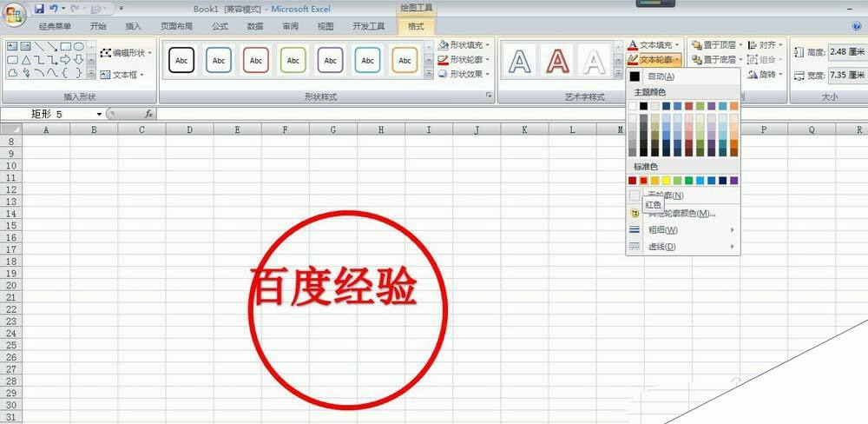Select row 15 header
868x424 pixels.
[11, 226]
